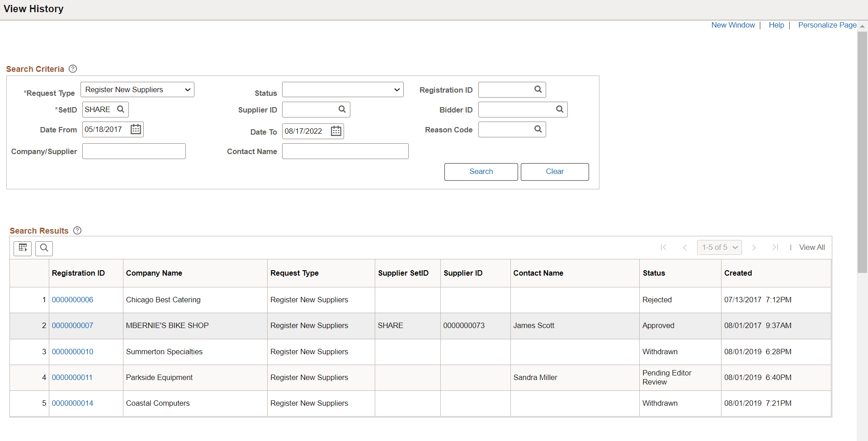Open registration 0000000010 for Summerton Specialties

coord(72,352)
